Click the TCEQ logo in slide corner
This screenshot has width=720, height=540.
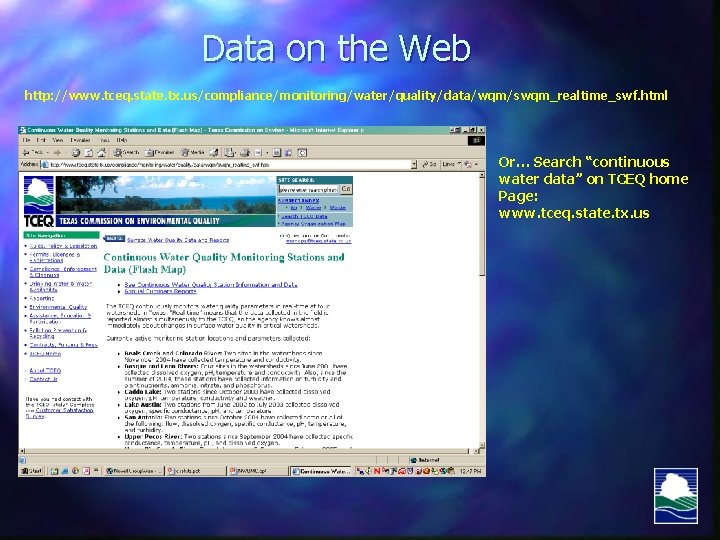[675, 496]
